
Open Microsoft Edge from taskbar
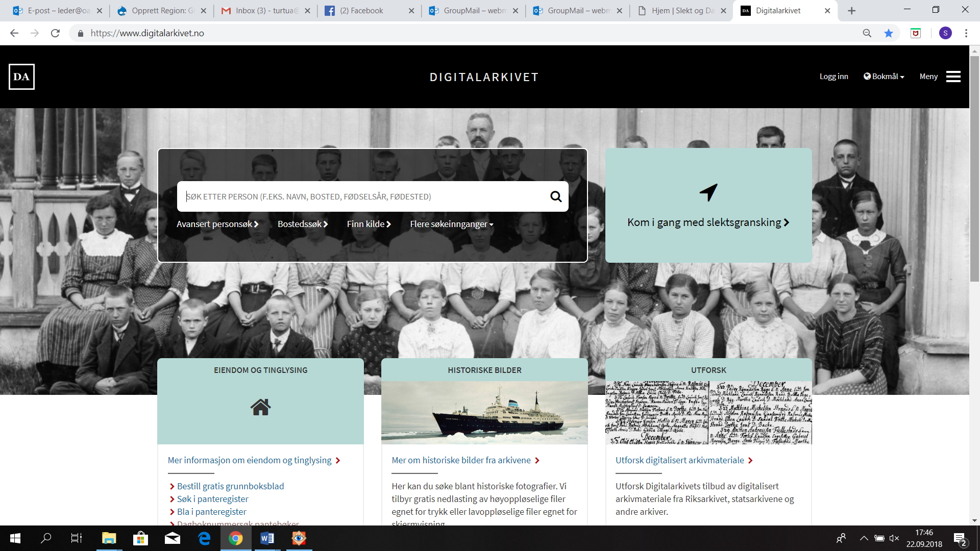(204, 538)
